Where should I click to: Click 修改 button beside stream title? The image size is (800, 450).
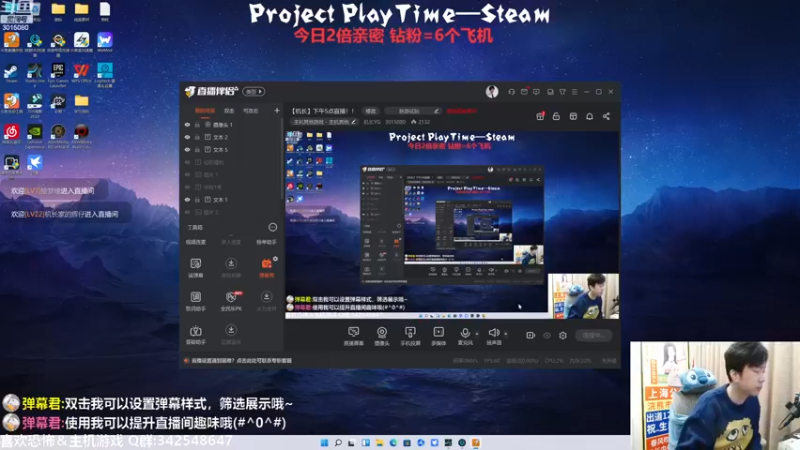(x=370, y=111)
